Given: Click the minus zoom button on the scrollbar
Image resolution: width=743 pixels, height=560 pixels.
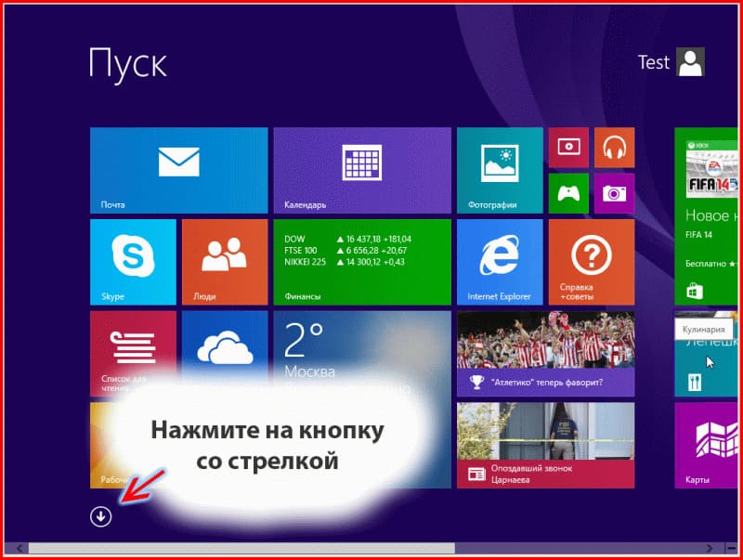Looking at the screenshot, I should 731,548.
